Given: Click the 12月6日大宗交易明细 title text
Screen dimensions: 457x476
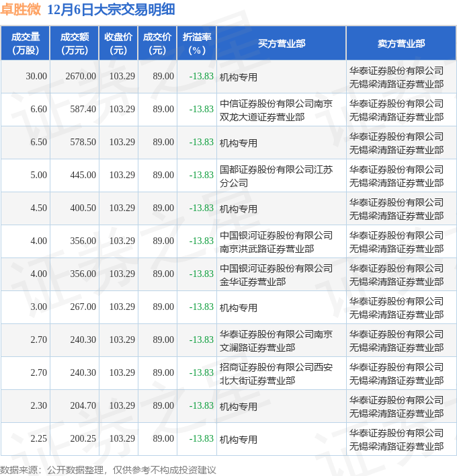Looking at the screenshot, I should (x=111, y=9).
